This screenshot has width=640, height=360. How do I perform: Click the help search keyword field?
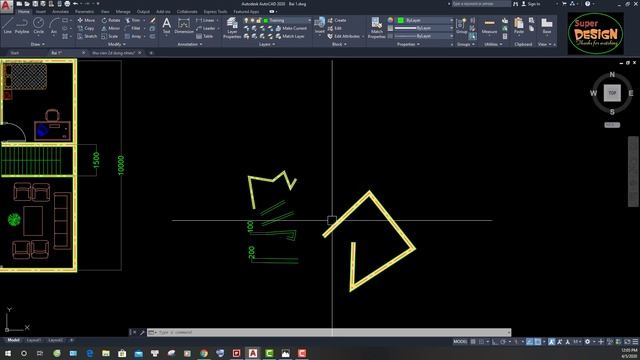pyautogui.click(x=481, y=4)
